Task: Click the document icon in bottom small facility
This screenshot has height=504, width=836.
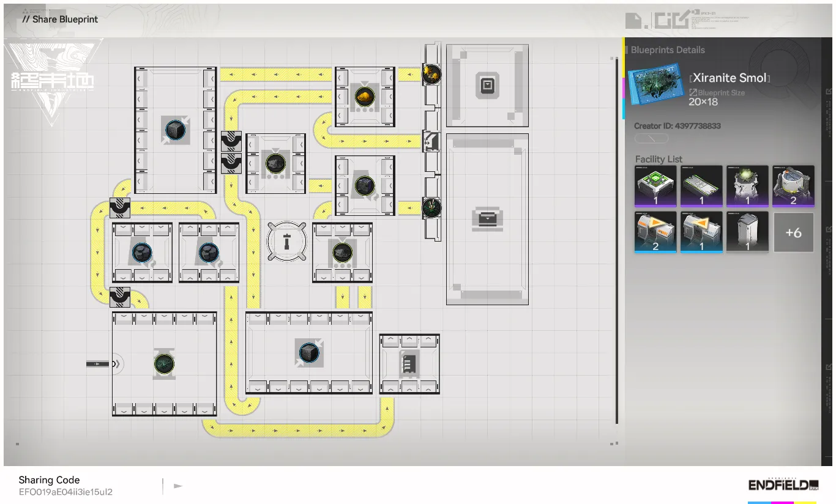Action: coord(409,365)
